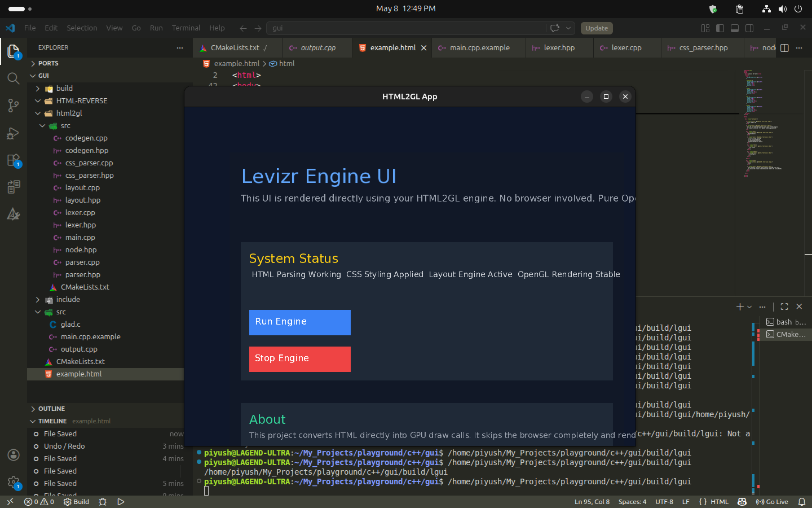Open the system volume indicator
This screenshot has width=812, height=508.
[x=783, y=9]
